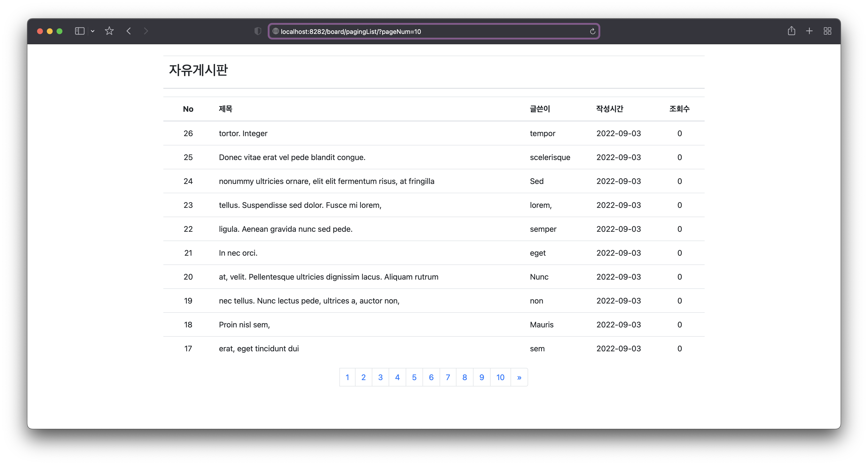Open post 'In nec orci.'
This screenshot has height=465, width=868.
238,253
